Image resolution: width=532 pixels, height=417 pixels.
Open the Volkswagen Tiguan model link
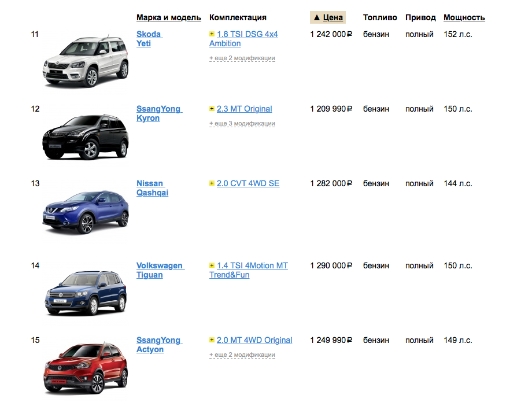[x=160, y=270]
